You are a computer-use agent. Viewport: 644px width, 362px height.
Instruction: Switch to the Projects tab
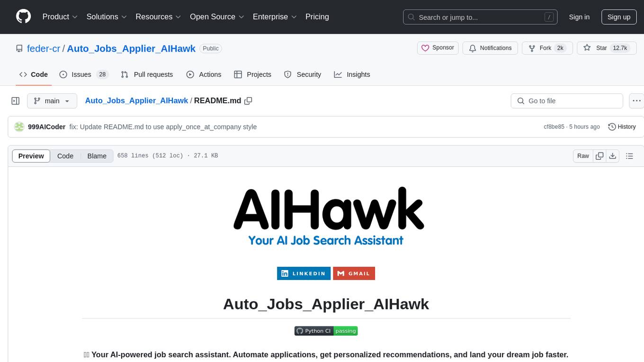coord(252,74)
